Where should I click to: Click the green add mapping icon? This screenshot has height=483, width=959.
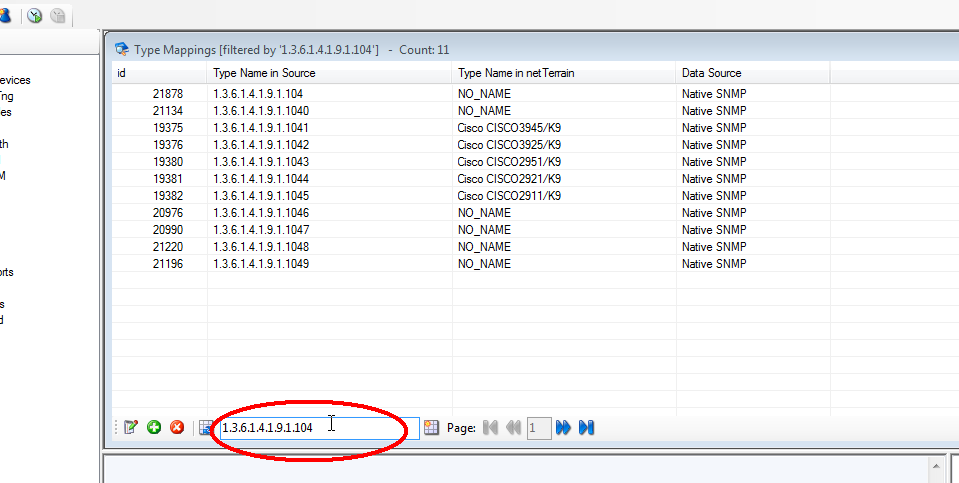point(154,427)
